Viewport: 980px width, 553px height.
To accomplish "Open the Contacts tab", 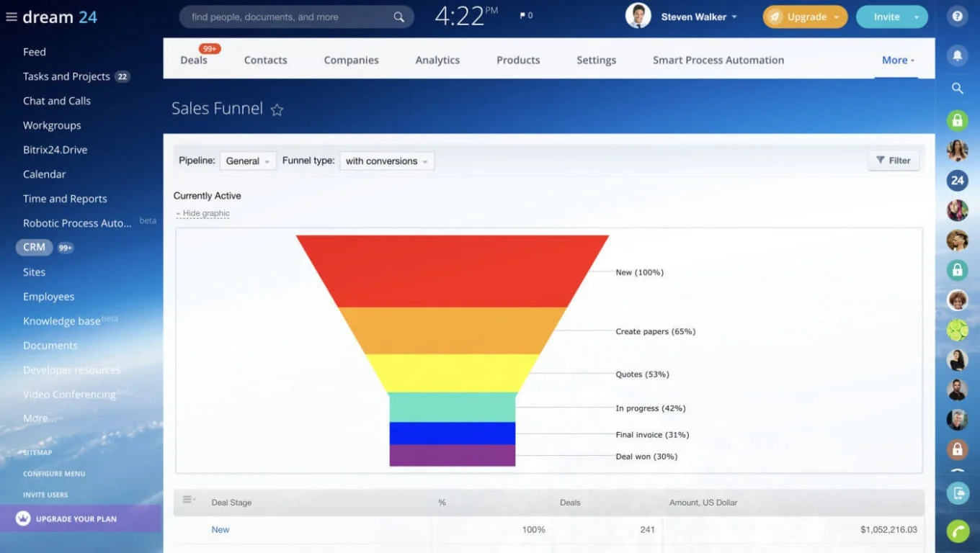I will coord(265,60).
